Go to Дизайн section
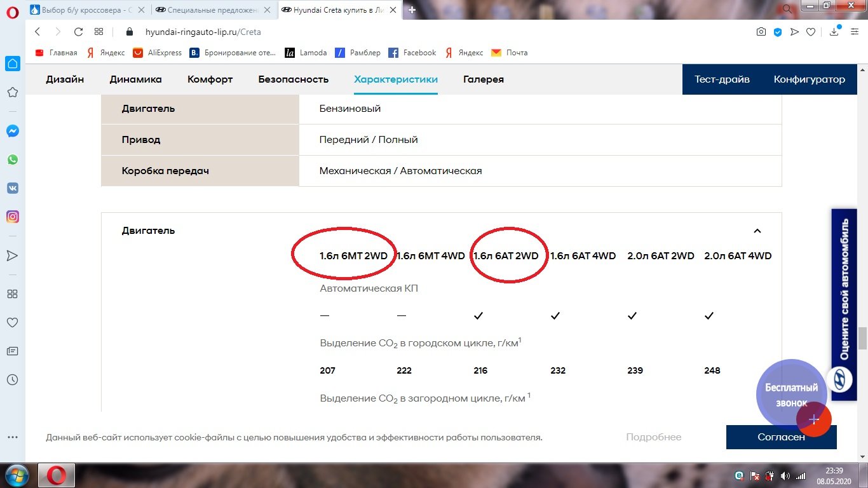Image resolution: width=868 pixels, height=488 pixels. tap(65, 79)
